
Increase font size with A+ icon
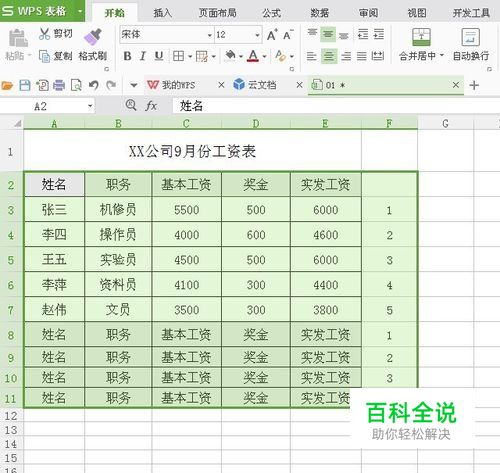(x=272, y=35)
